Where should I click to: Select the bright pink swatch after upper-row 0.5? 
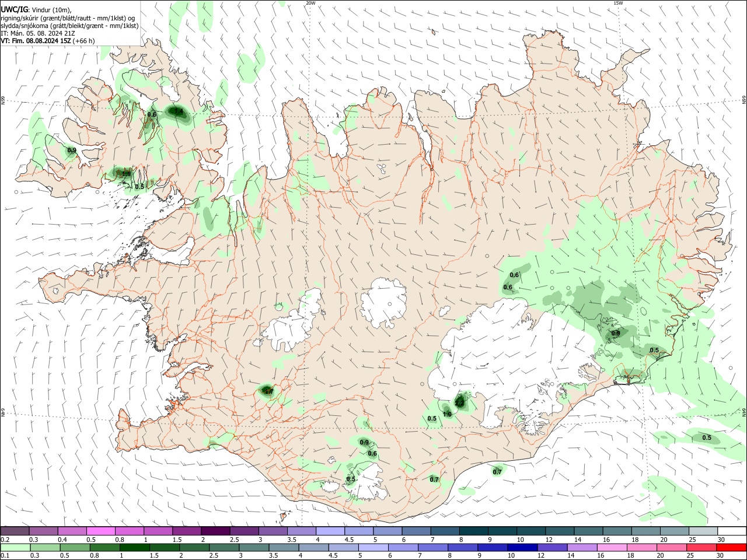coord(101,531)
